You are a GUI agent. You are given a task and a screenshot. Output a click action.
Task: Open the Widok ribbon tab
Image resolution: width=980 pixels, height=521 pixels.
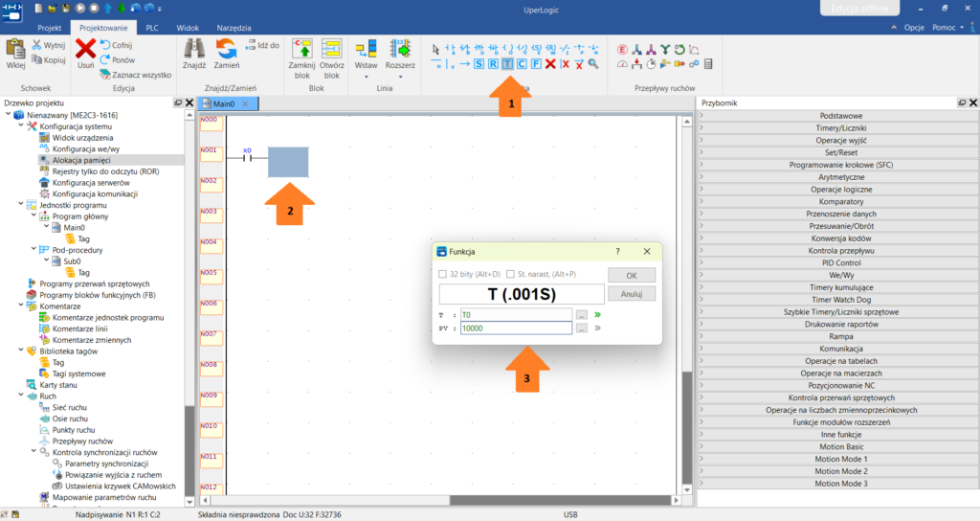tap(188, 28)
